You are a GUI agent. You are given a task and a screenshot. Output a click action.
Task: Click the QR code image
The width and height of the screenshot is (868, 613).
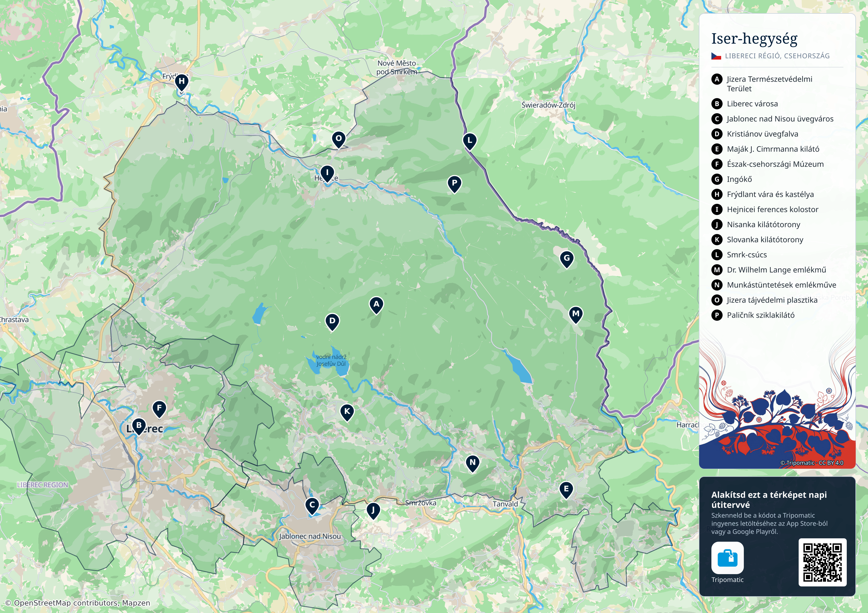[822, 562]
